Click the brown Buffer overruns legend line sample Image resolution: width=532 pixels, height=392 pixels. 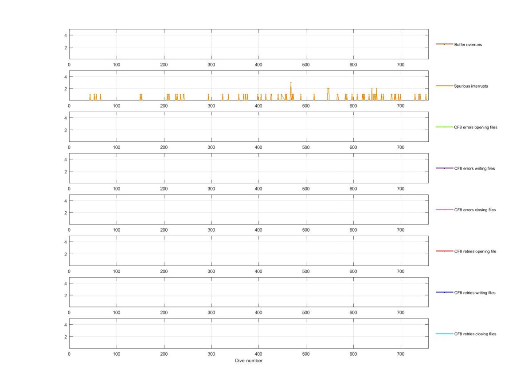pyautogui.click(x=444, y=44)
